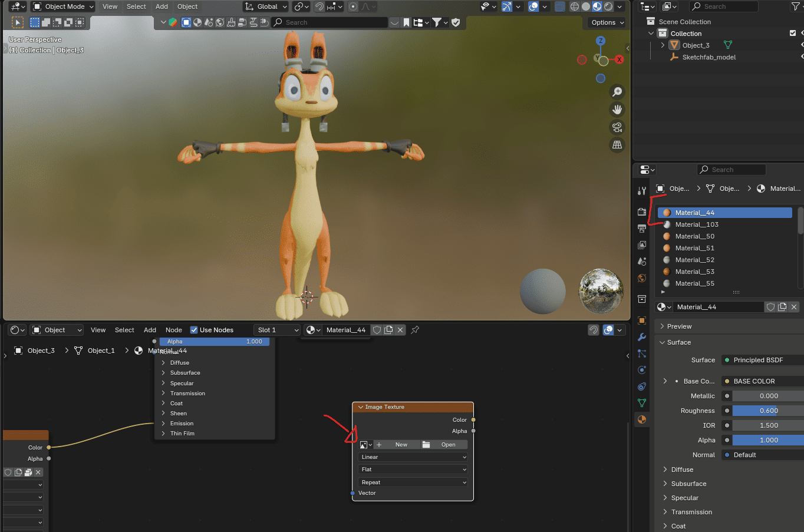The height and width of the screenshot is (532, 804).
Task: Open the viewport Object menu
Action: [x=187, y=6]
